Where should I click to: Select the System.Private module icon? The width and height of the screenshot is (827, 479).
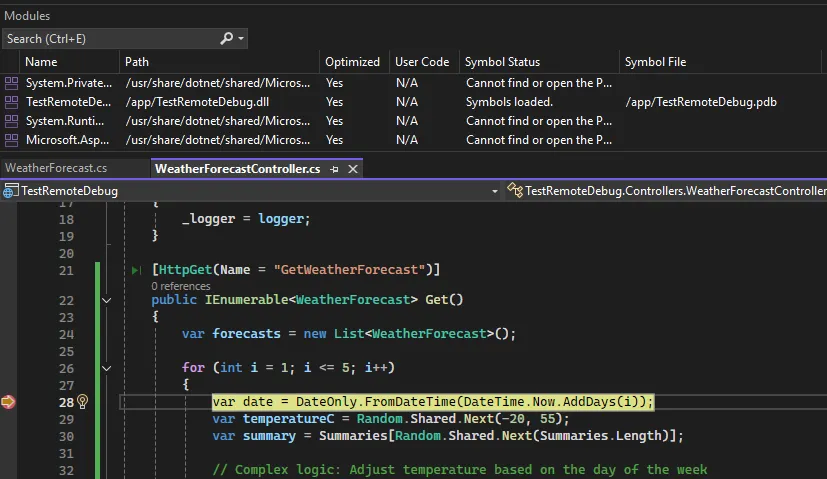coord(11,83)
